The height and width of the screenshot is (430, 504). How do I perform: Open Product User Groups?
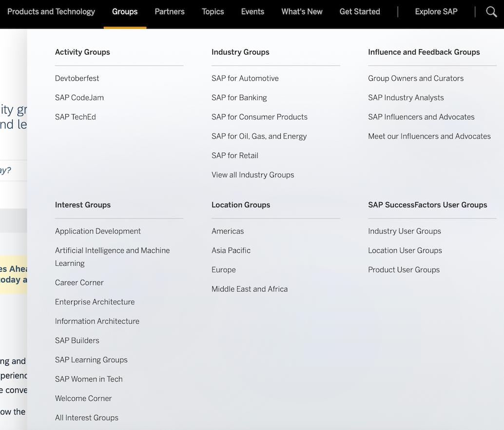(404, 270)
